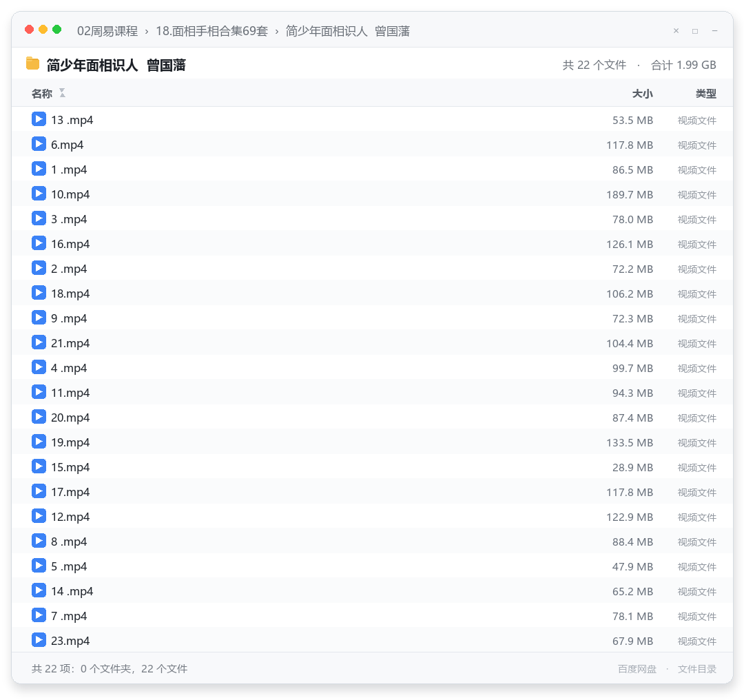Toggle the sort arrow next to 名称
The width and height of the screenshot is (744, 700).
coord(62,93)
